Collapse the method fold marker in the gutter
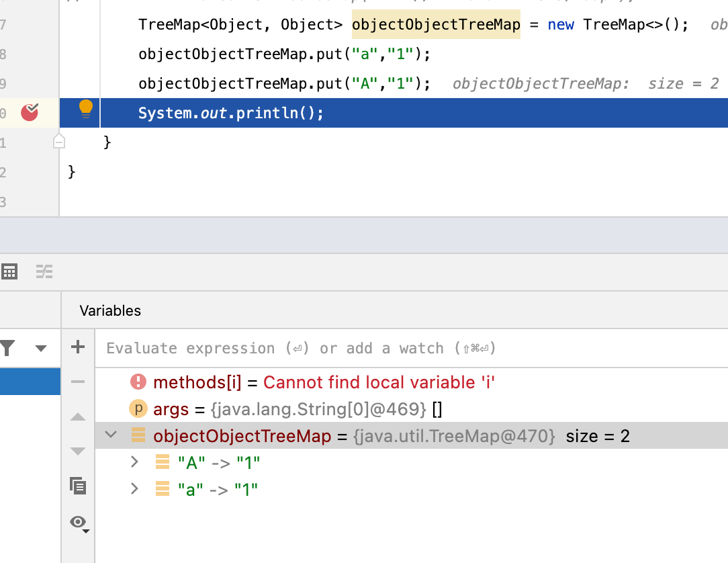728x563 pixels. pyautogui.click(x=59, y=142)
